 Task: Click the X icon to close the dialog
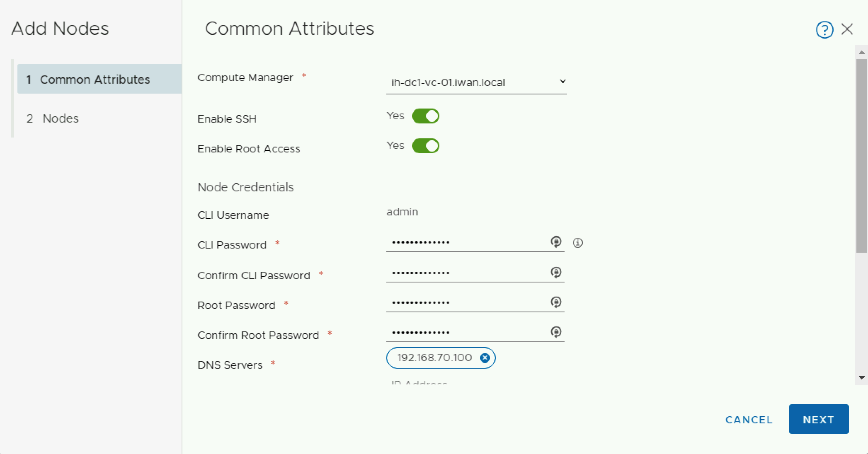coord(847,29)
